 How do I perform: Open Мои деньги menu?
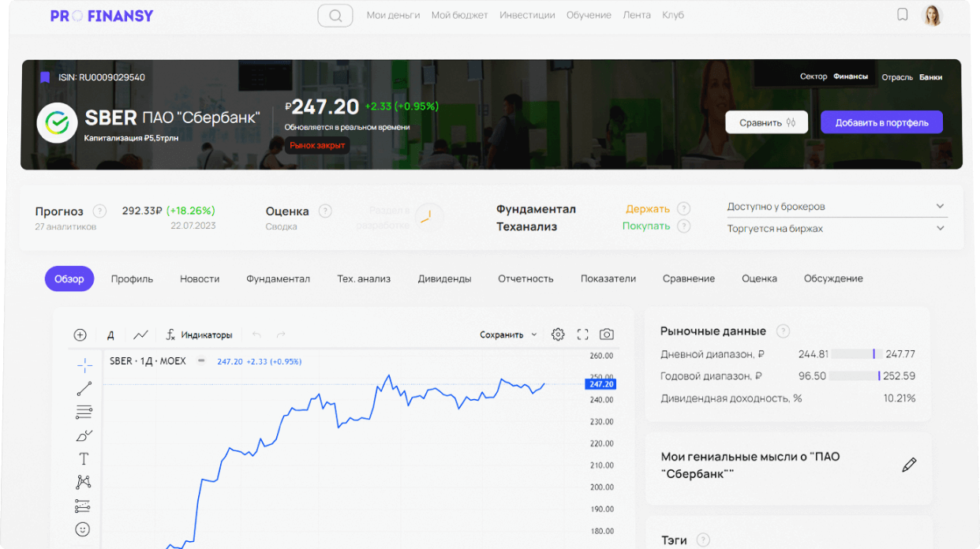(393, 15)
